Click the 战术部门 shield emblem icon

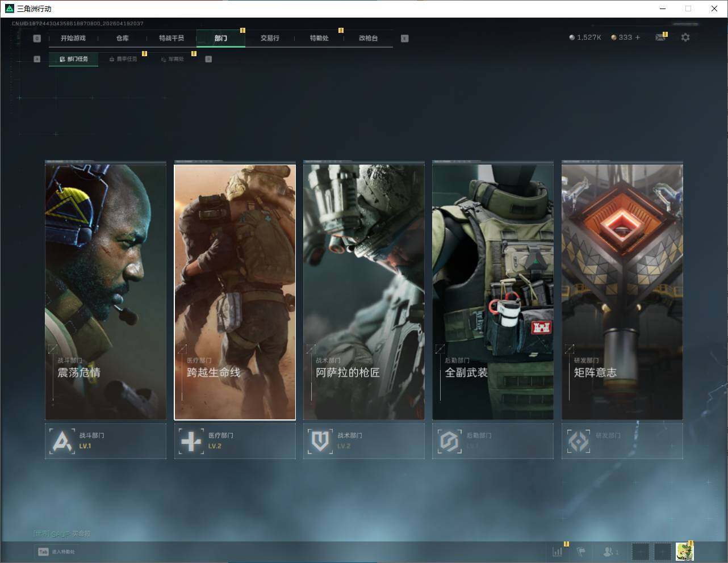(320, 441)
